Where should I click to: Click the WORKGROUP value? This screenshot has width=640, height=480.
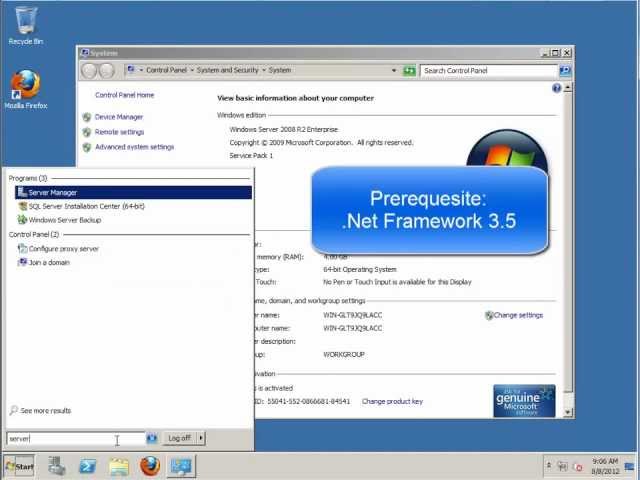pos(344,355)
